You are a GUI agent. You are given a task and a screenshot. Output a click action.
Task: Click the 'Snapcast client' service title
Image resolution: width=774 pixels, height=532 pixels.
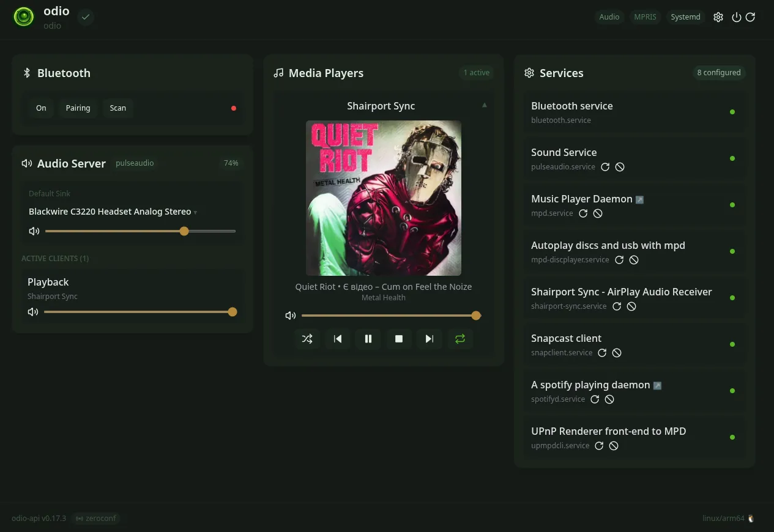[x=566, y=338]
